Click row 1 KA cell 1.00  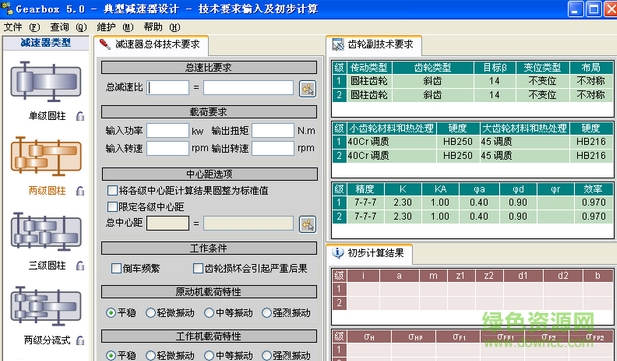click(440, 203)
